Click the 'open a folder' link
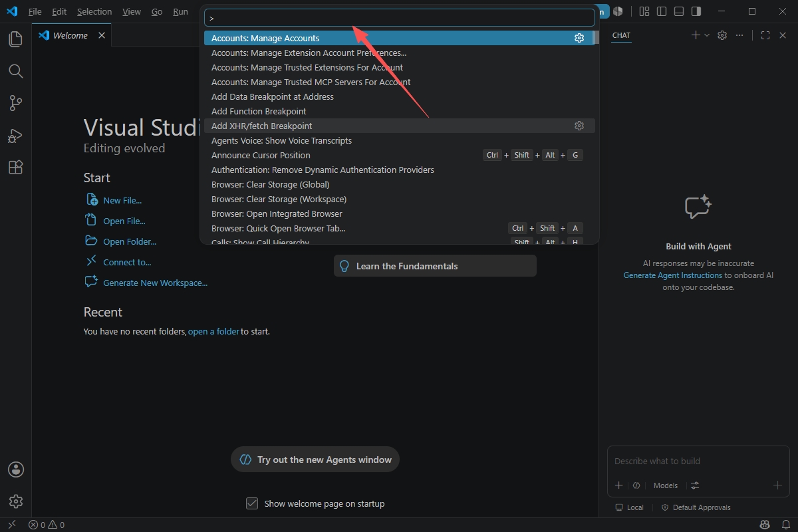The width and height of the screenshot is (798, 532). pyautogui.click(x=213, y=331)
